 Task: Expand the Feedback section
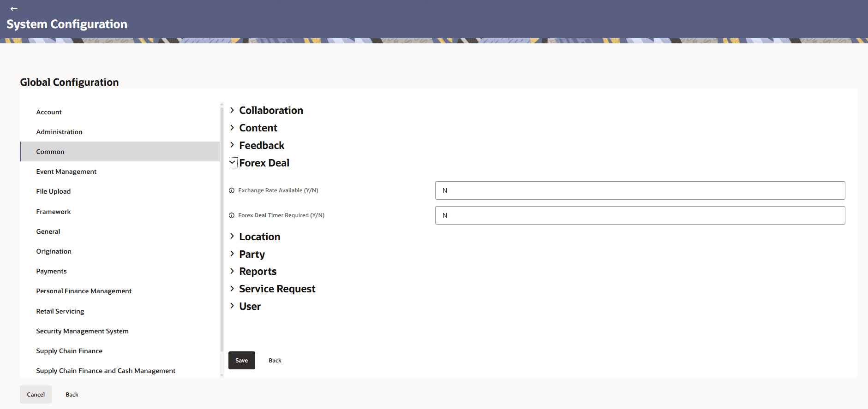233,145
